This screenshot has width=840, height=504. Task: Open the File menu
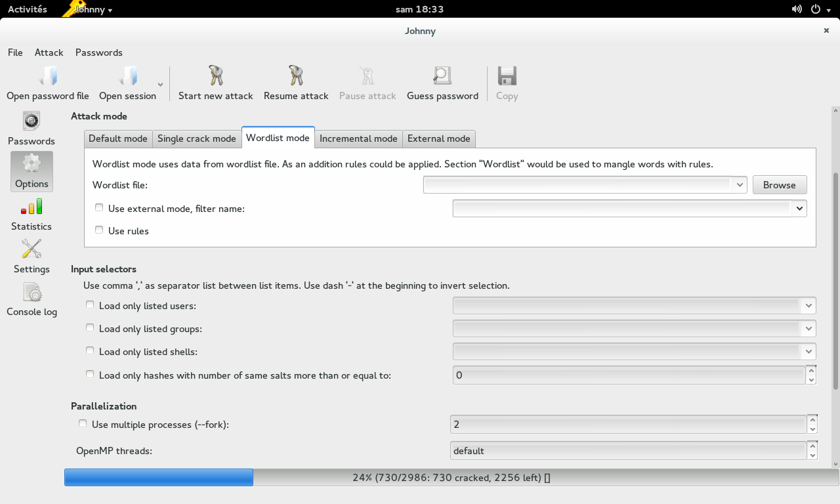(x=15, y=52)
